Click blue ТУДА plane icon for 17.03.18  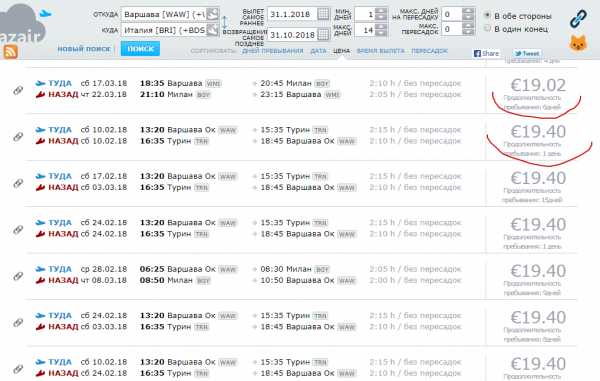(40, 83)
